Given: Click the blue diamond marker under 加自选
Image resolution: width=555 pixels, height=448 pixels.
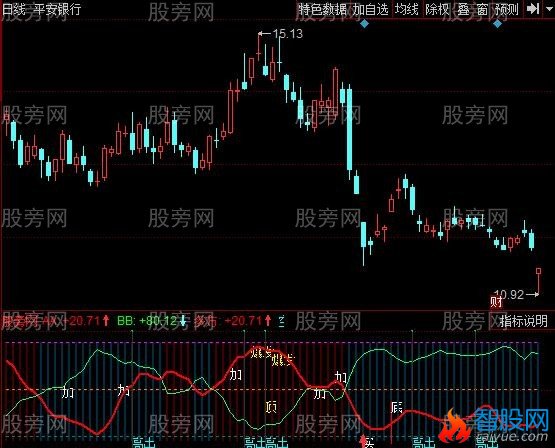Looking at the screenshot, I should (364, 24).
